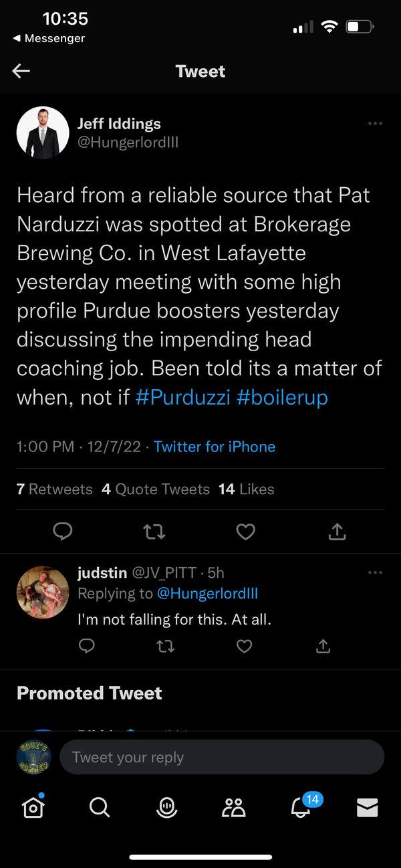The width and height of the screenshot is (401, 868).
Task: Open more options on judstin's reply
Action: coord(375,572)
